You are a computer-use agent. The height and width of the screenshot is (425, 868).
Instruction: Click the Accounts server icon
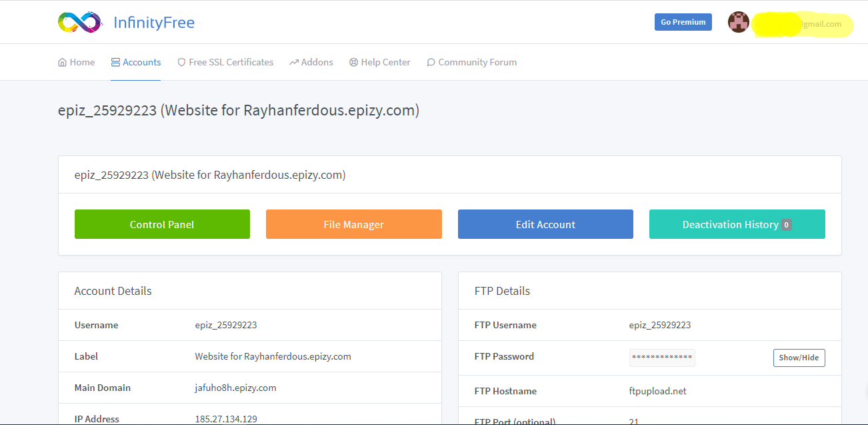(x=115, y=62)
